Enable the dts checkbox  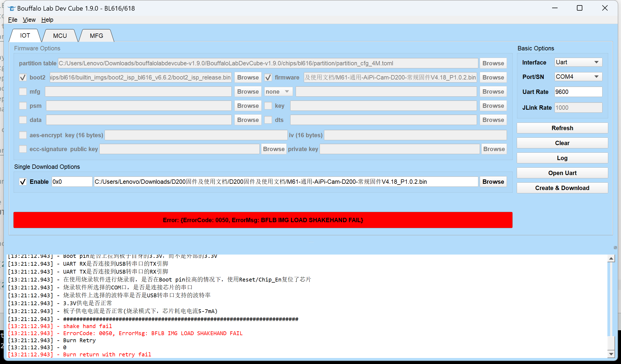point(268,120)
